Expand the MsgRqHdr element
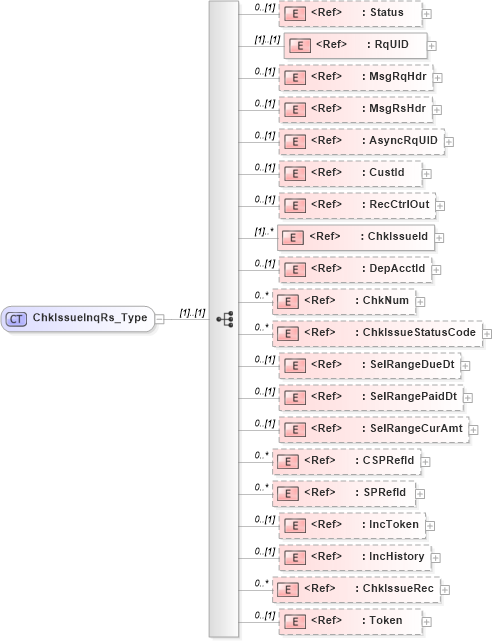 438,78
